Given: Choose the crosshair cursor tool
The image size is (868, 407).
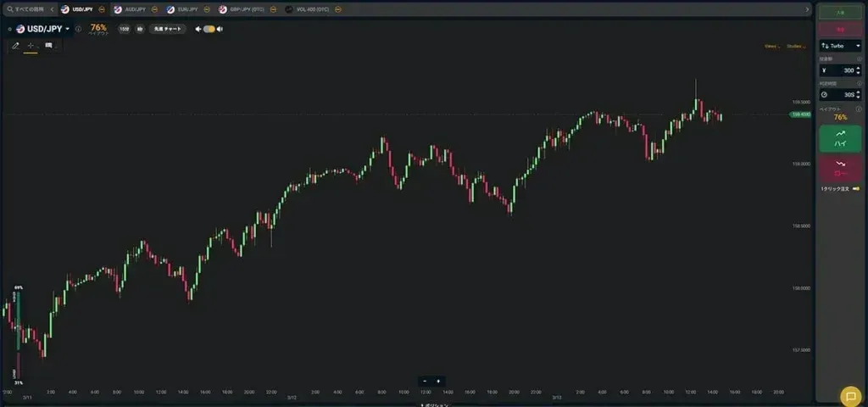Looking at the screenshot, I should coord(31,46).
